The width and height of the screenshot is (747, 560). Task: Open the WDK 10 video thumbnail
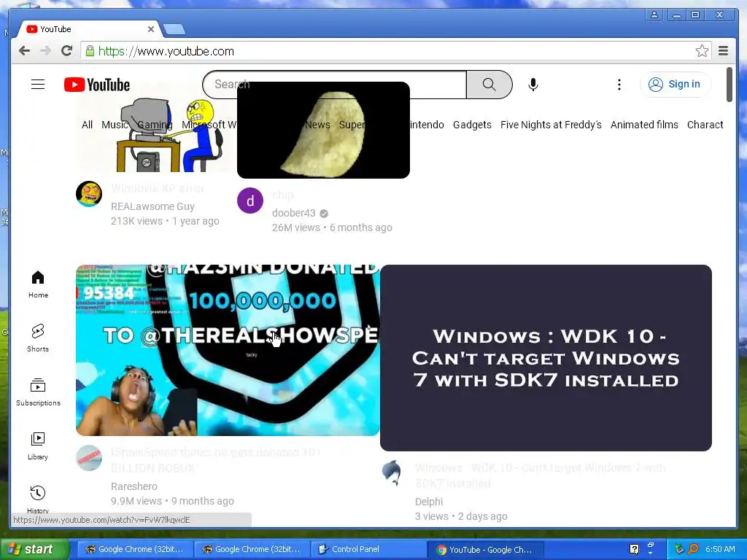(546, 358)
